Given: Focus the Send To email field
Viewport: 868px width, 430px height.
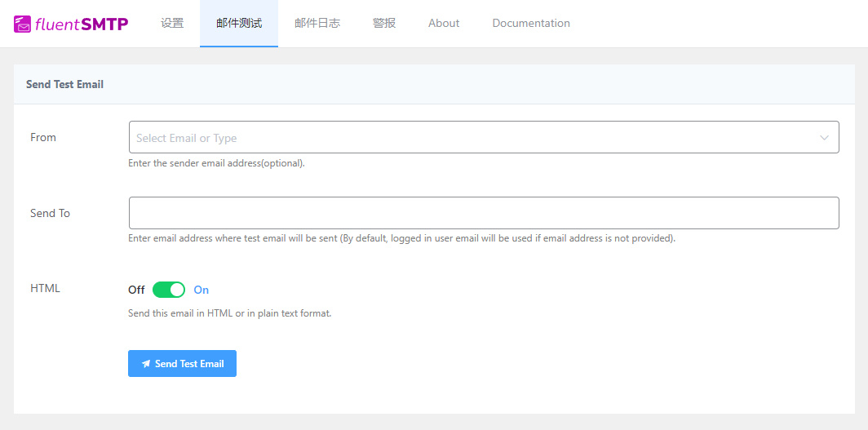Looking at the screenshot, I should tap(484, 213).
